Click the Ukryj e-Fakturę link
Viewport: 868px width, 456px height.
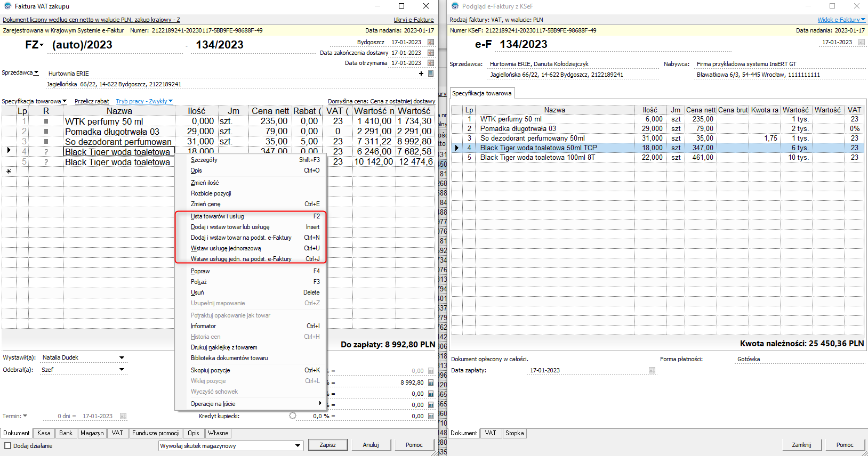coord(413,20)
